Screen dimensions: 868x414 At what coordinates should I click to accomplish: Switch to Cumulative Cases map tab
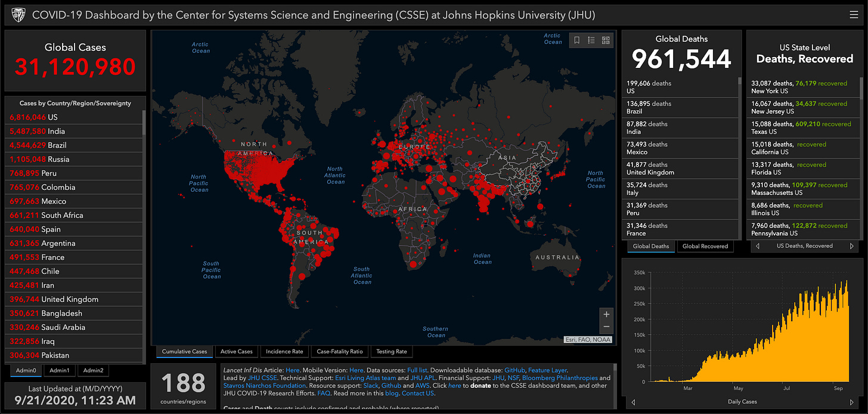point(184,351)
